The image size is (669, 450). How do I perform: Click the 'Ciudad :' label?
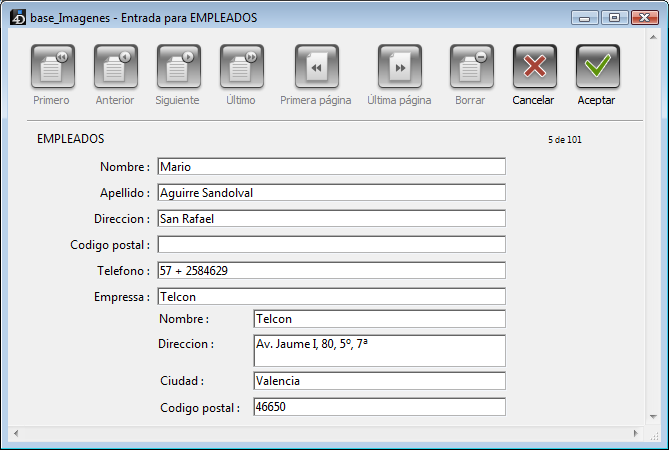click(182, 381)
